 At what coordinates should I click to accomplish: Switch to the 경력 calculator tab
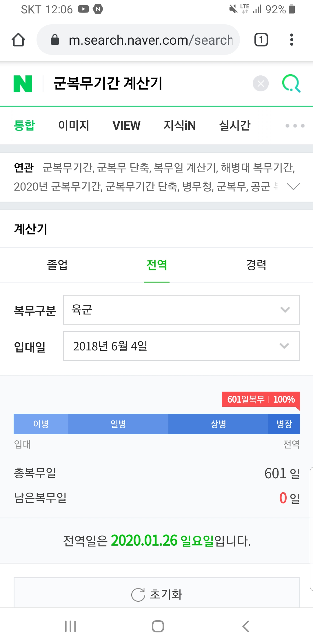click(x=256, y=265)
